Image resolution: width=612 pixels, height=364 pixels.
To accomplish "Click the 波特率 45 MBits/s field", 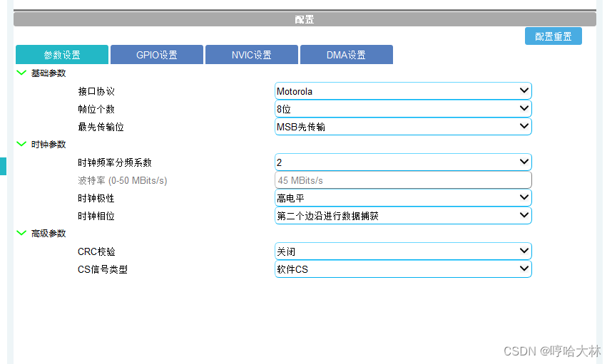I will 403,180.
